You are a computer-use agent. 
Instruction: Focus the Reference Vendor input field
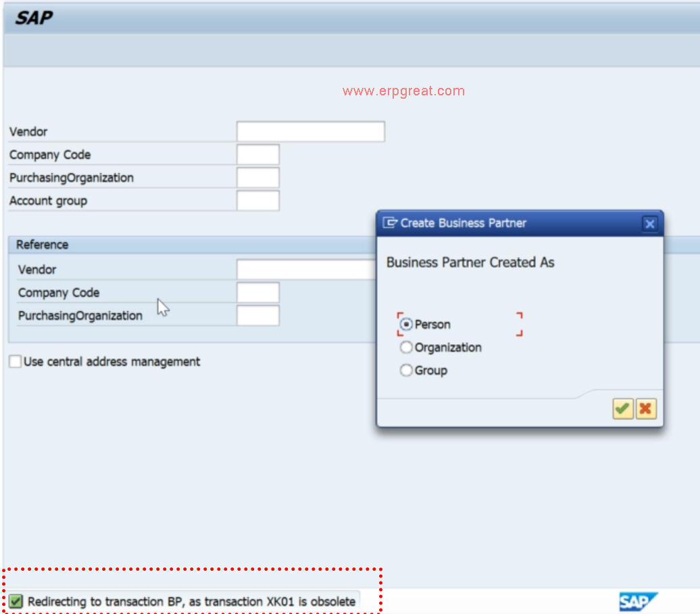tap(307, 269)
